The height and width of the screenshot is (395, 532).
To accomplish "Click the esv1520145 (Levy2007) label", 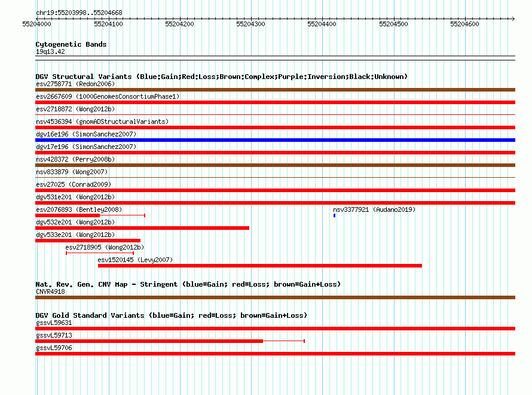I will tap(135, 260).
